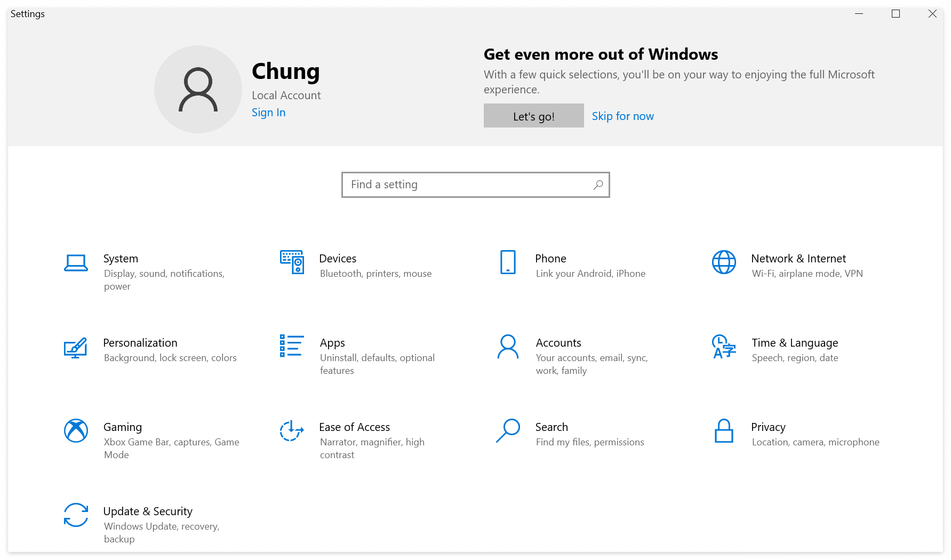Click 'Link your Android, iPhone' description
Viewport: 951px width, 560px height.
(x=590, y=274)
